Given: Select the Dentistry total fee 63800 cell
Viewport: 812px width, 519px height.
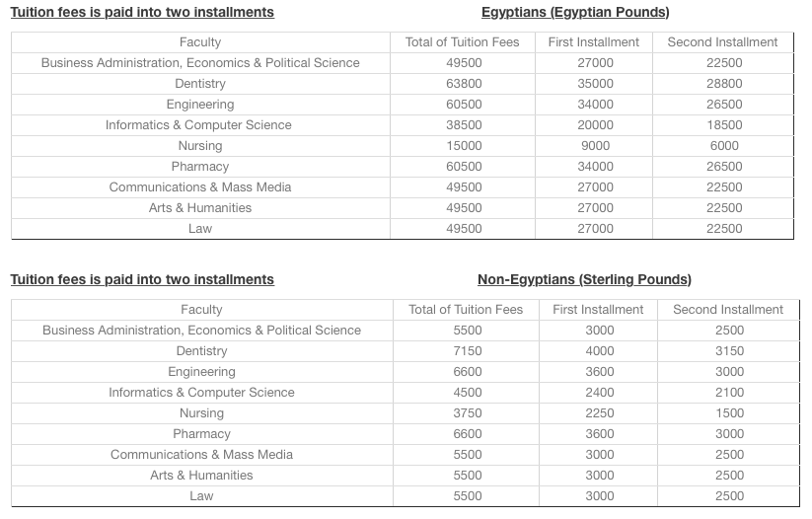Looking at the screenshot, I should pos(464,84).
